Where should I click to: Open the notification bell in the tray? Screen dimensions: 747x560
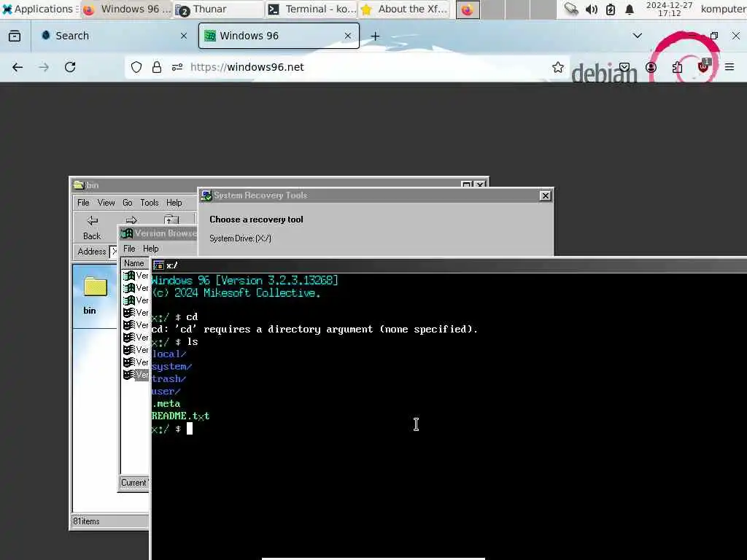(630, 9)
